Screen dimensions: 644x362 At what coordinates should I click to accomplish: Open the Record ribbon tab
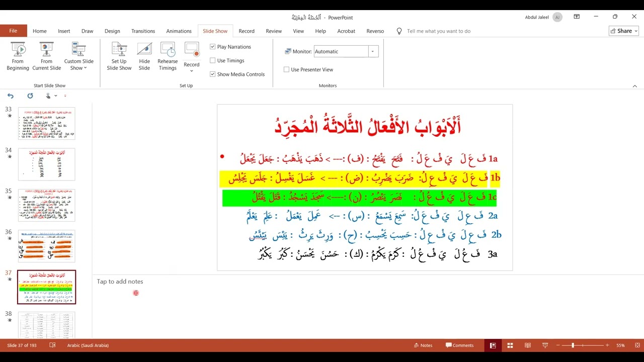[x=247, y=31]
